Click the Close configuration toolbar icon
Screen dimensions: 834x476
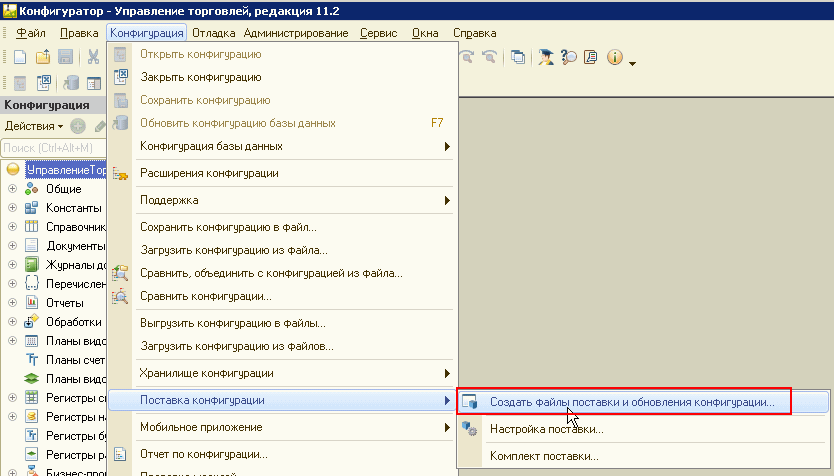pos(43,83)
